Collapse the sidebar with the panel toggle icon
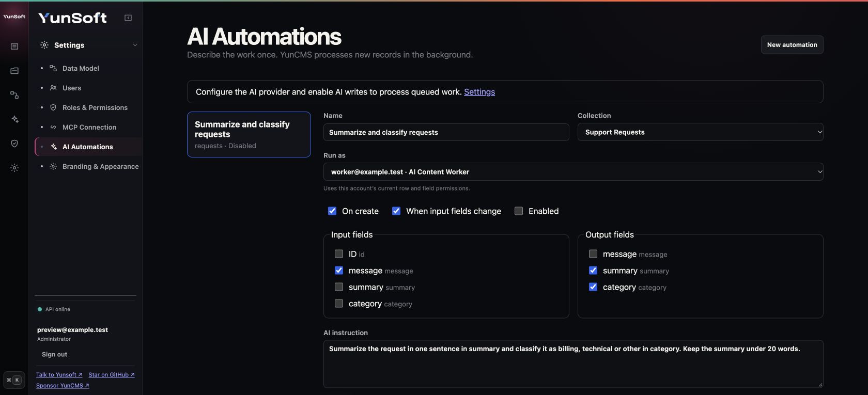The image size is (868, 395). [x=128, y=18]
